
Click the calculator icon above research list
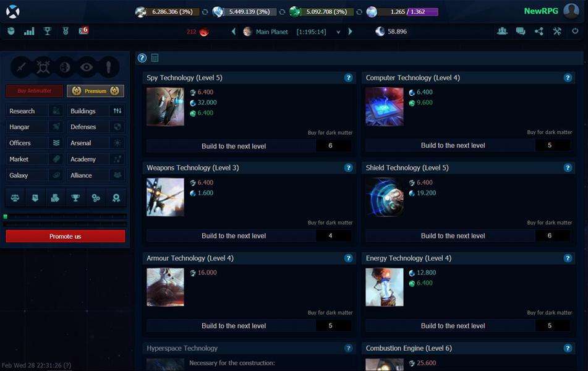(155, 58)
